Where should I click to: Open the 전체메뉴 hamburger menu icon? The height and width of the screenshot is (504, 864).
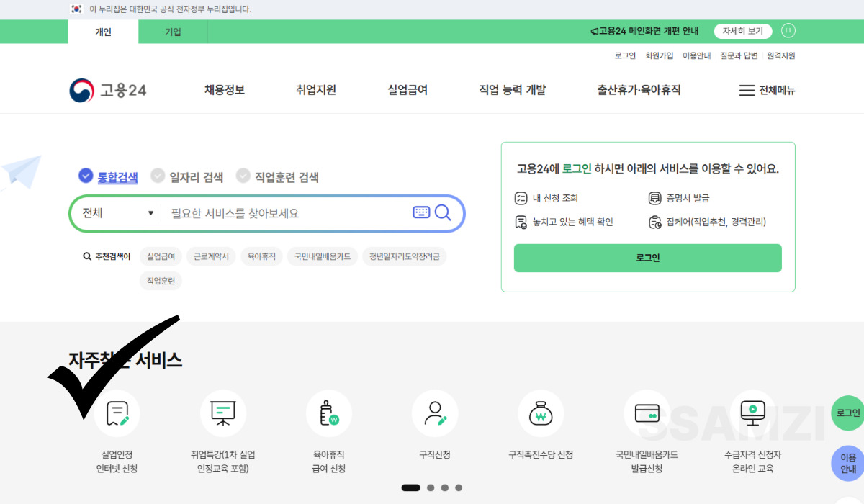(x=747, y=91)
